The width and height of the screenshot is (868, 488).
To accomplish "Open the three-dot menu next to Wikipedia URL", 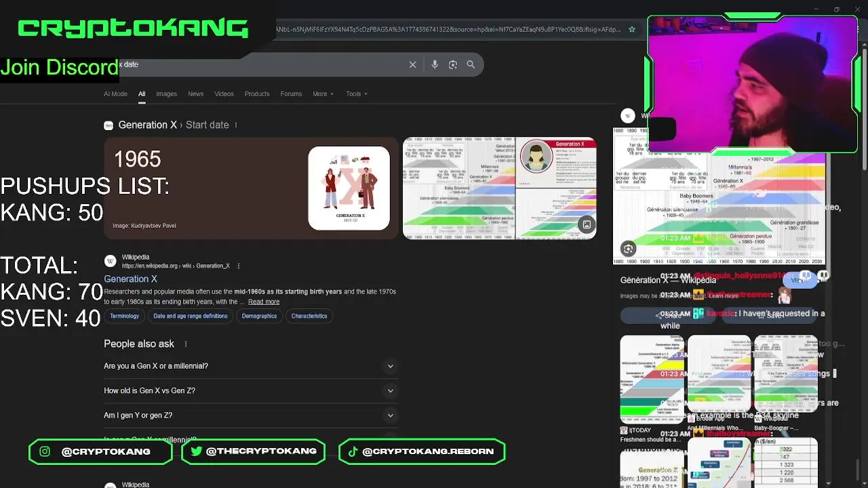I will coord(238,266).
